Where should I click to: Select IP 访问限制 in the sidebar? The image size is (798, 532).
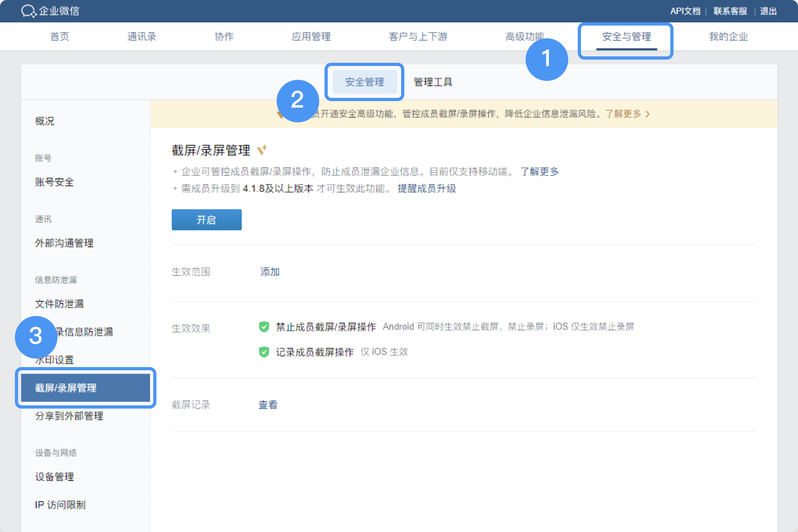60,504
